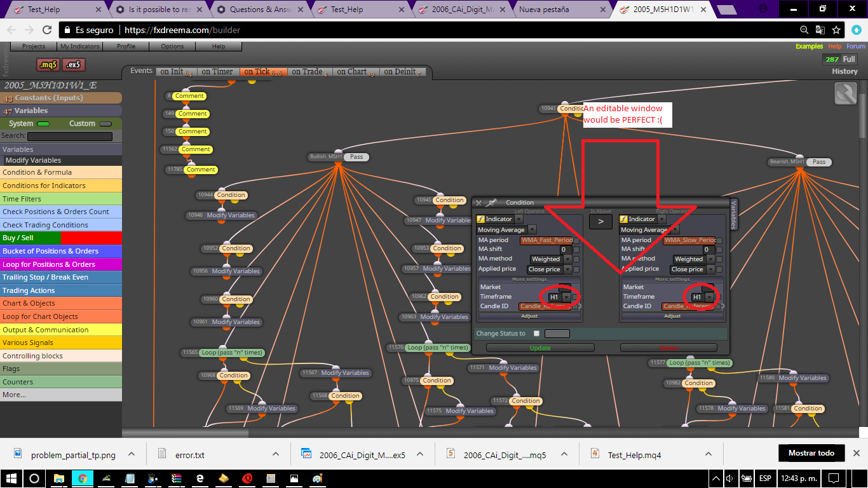Switch to the on Init events tab

click(176, 72)
